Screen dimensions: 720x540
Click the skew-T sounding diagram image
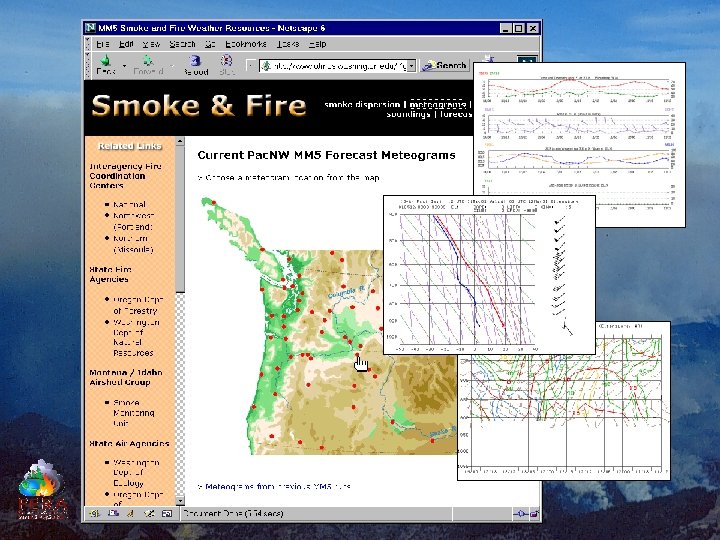489,275
